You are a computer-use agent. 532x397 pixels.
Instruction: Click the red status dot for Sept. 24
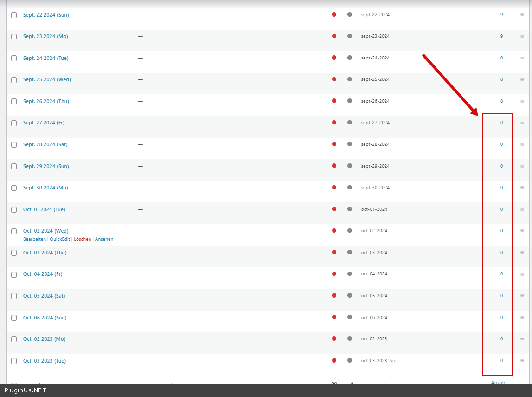[334, 58]
